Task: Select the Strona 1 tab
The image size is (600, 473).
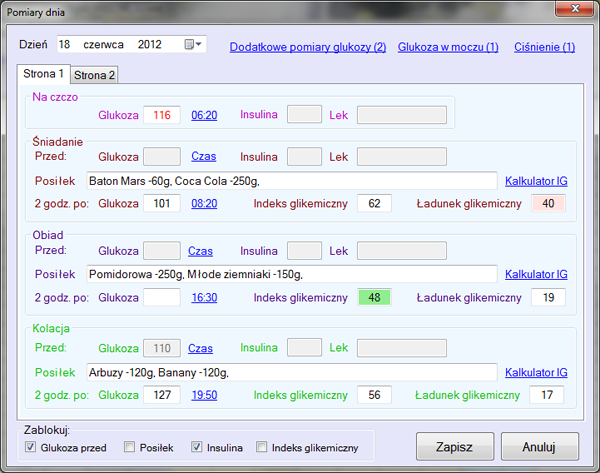Action: click(43, 73)
